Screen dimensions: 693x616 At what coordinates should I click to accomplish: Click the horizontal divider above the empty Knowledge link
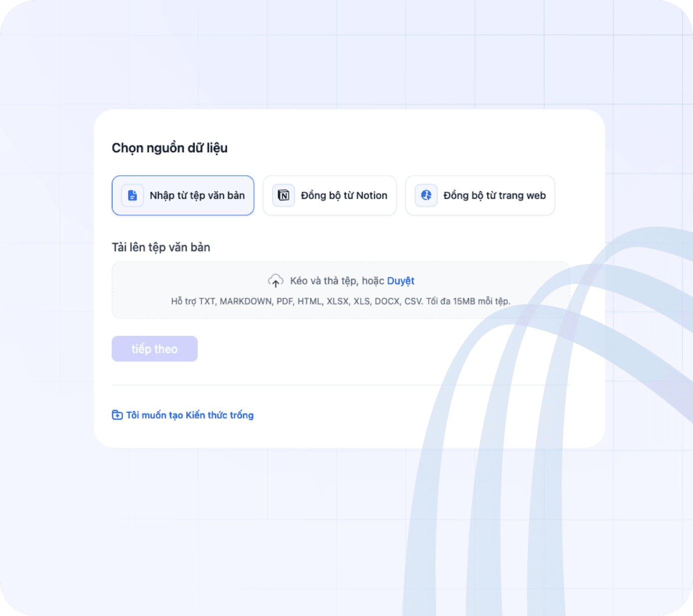pyautogui.click(x=341, y=385)
